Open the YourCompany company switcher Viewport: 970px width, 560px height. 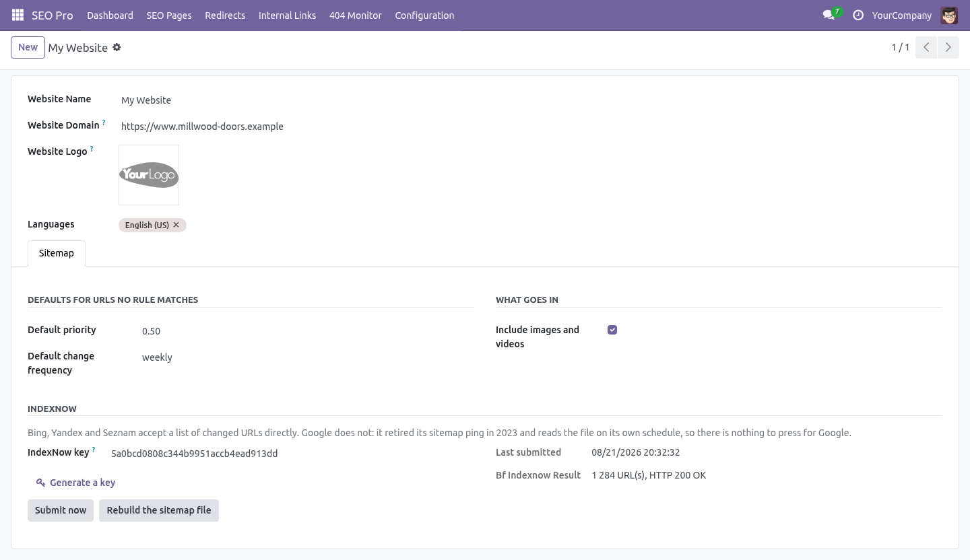tap(901, 15)
